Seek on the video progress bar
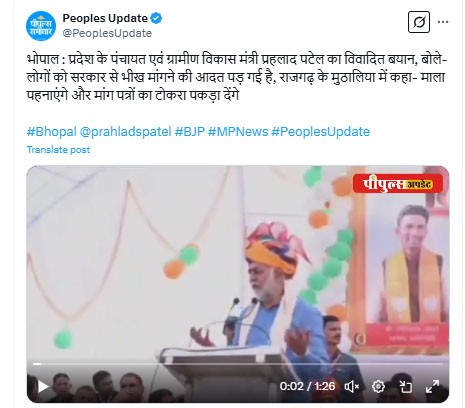Viewport: 465px width, 408px height. point(238,364)
